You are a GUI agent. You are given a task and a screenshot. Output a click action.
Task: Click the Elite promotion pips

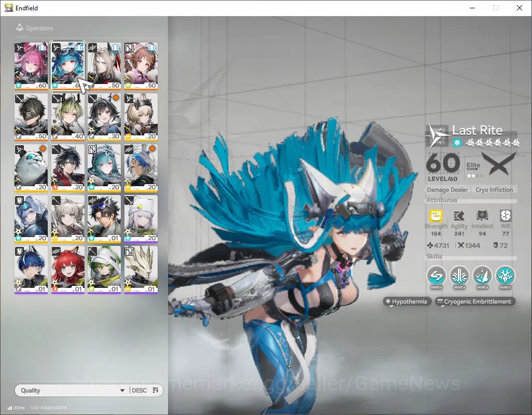475,176
